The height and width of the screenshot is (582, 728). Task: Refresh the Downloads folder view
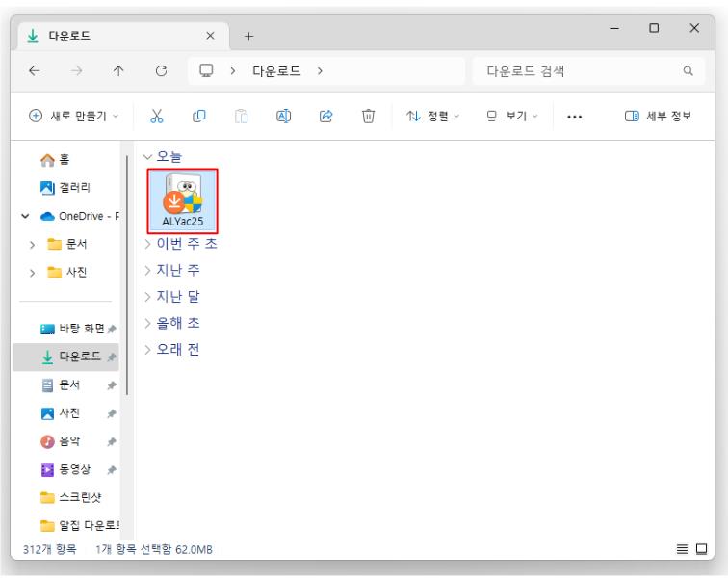[x=161, y=71]
